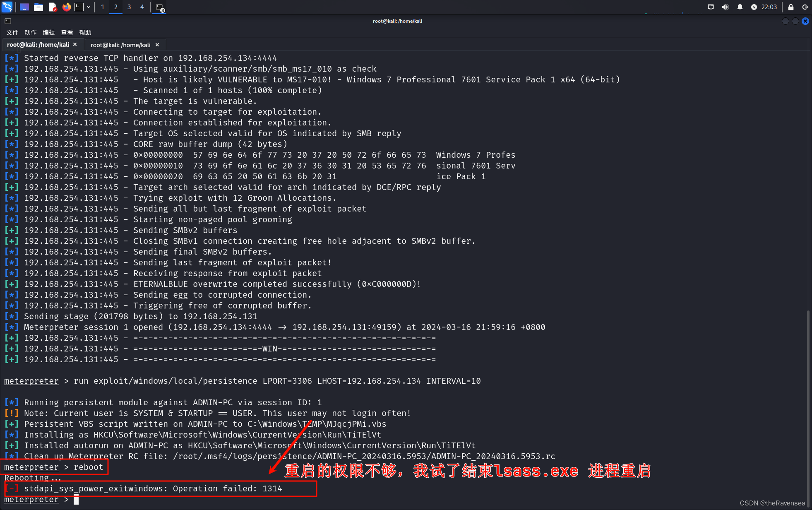Click the 'Operation failed: 1314' error line
The width and height of the screenshot is (812, 510).
(x=143, y=488)
